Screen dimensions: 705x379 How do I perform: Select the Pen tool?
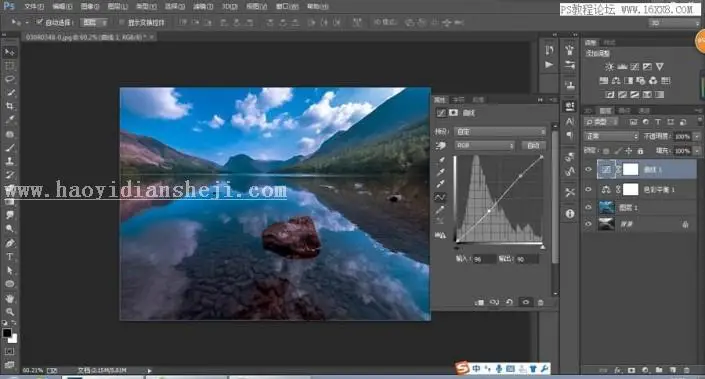(x=9, y=243)
